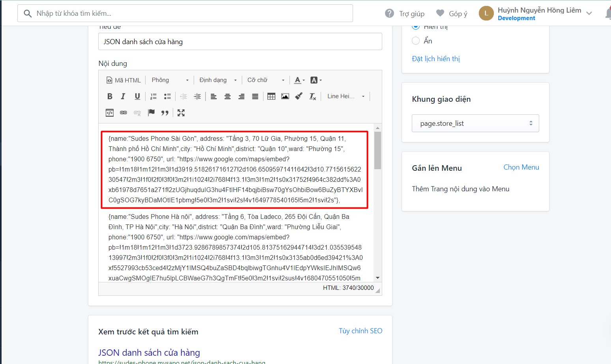Click the user avatar L

click(x=486, y=13)
